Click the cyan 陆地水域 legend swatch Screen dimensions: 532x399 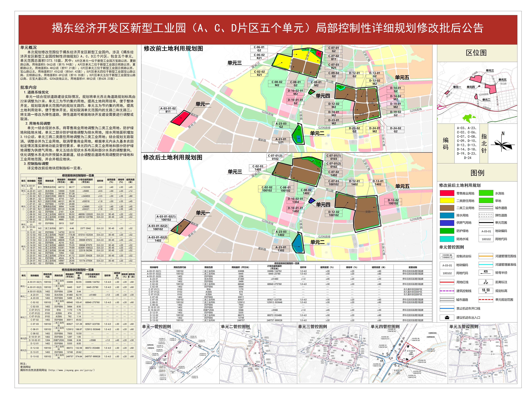(447, 239)
